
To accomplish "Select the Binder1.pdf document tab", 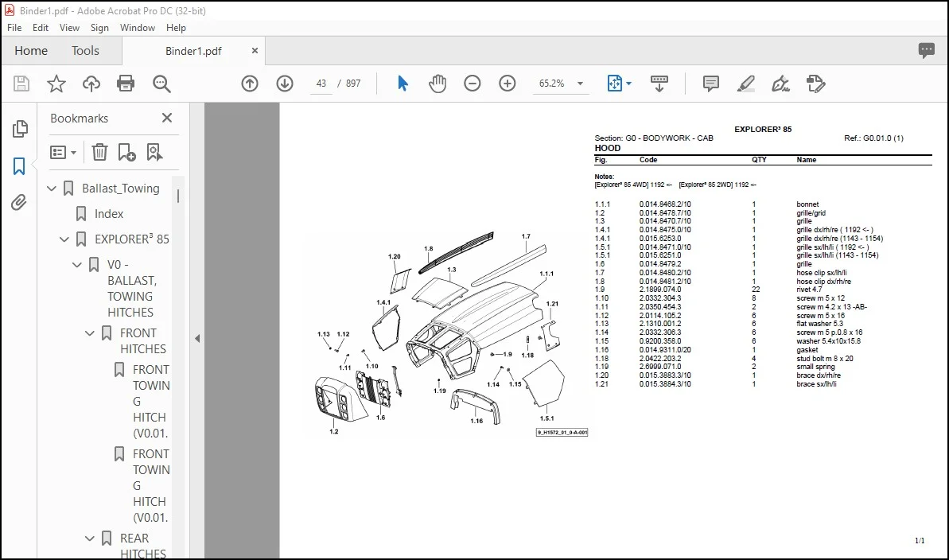I will [193, 51].
